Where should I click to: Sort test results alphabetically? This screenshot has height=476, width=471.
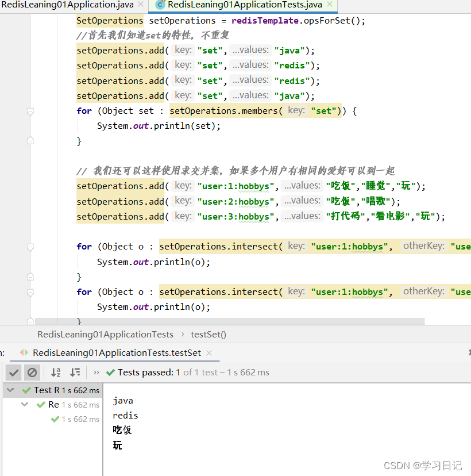pyautogui.click(x=56, y=373)
